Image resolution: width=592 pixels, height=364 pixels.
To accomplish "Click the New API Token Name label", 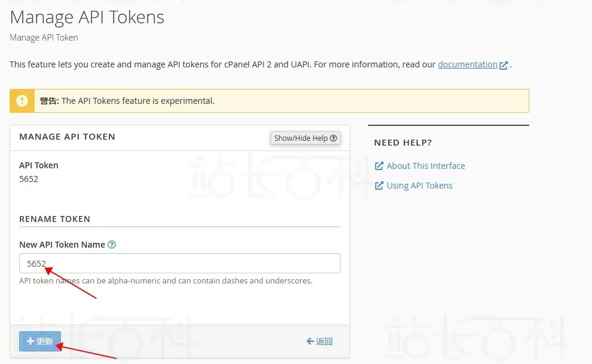I will [62, 245].
